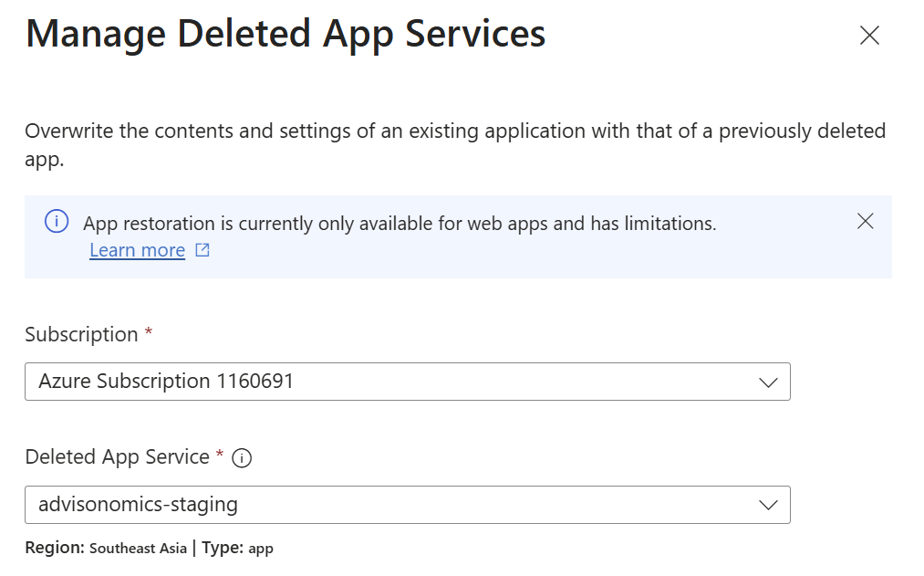Dismiss the app restoration info banner

[x=865, y=221]
